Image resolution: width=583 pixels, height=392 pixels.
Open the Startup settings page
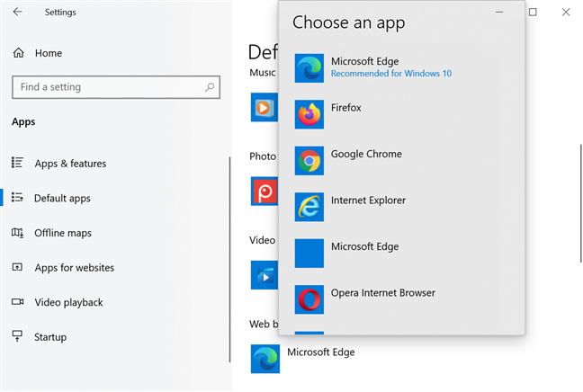[x=50, y=337]
